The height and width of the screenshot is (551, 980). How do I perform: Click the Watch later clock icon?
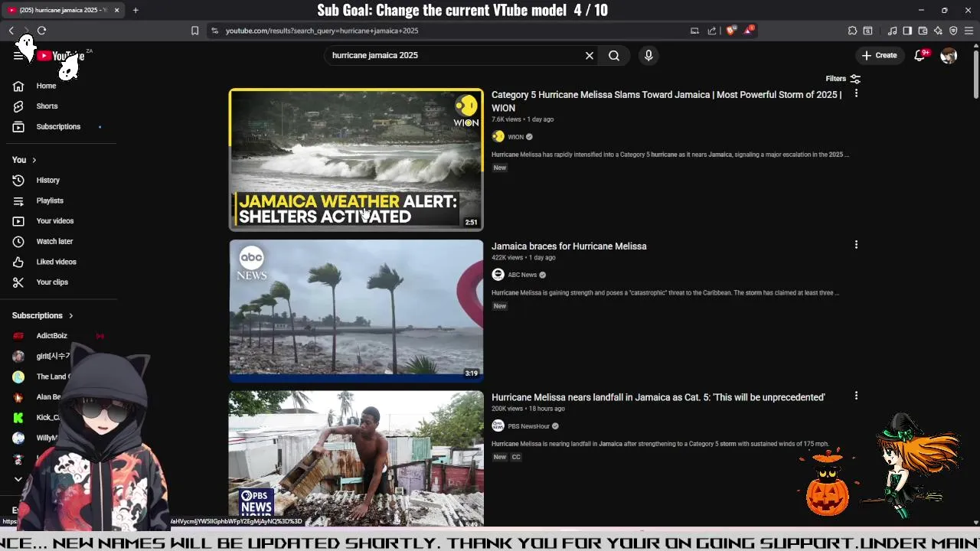pos(18,241)
